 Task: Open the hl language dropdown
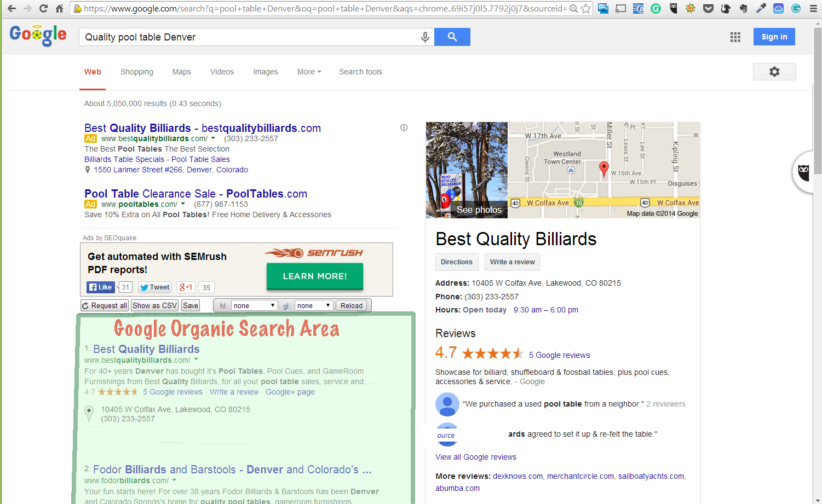[x=254, y=305]
